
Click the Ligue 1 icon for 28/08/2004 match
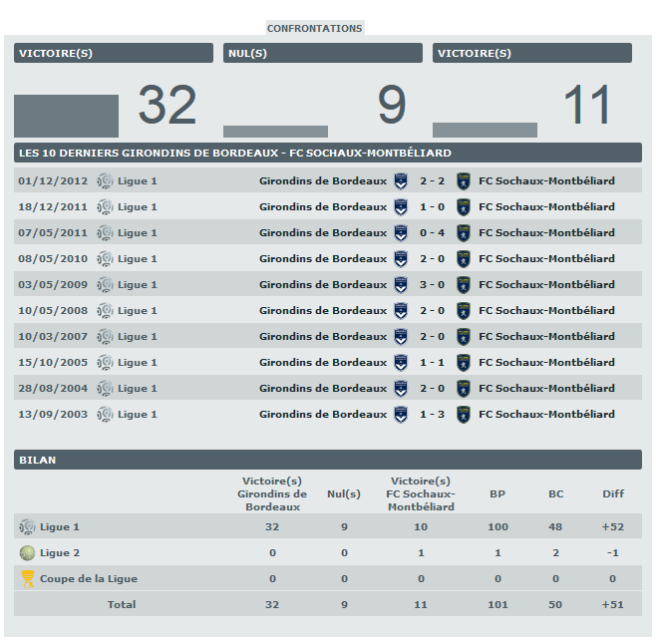[105, 389]
